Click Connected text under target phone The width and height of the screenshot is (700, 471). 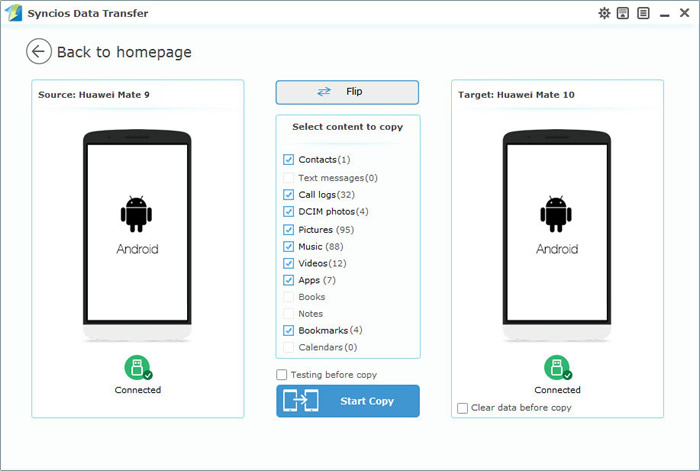tap(558, 390)
